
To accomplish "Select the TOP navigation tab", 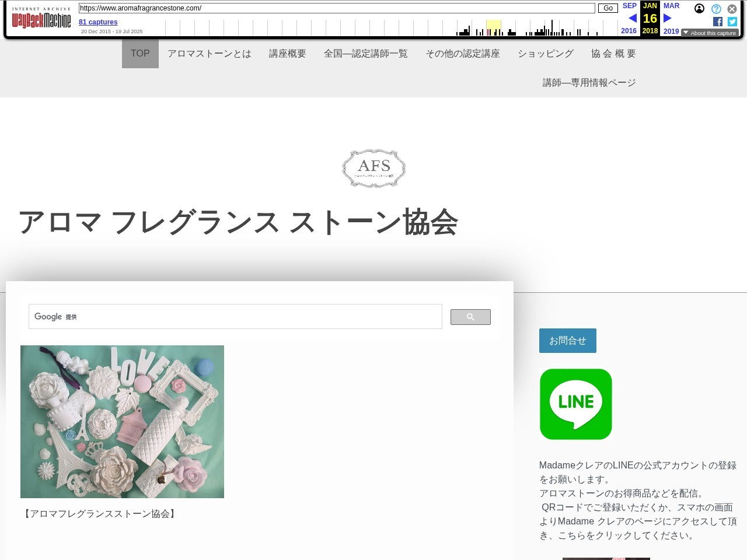I will pyautogui.click(x=140, y=54).
